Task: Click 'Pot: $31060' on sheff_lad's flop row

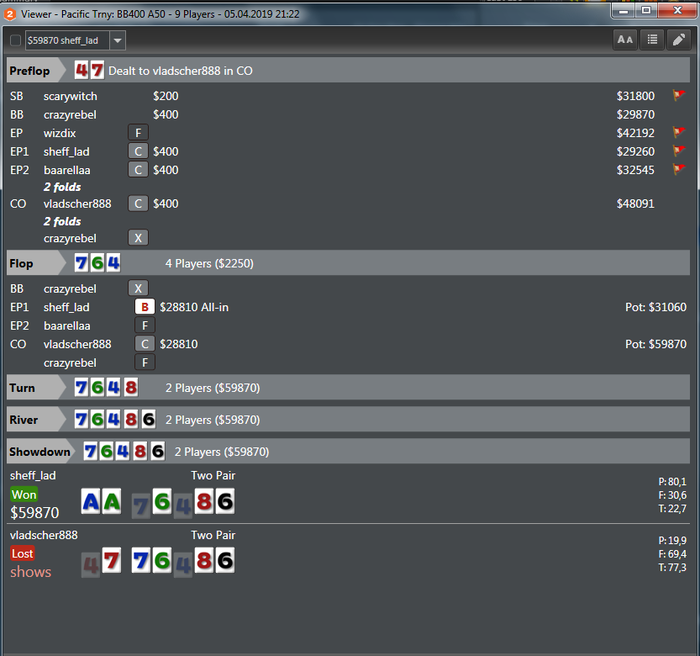Action: [x=656, y=307]
